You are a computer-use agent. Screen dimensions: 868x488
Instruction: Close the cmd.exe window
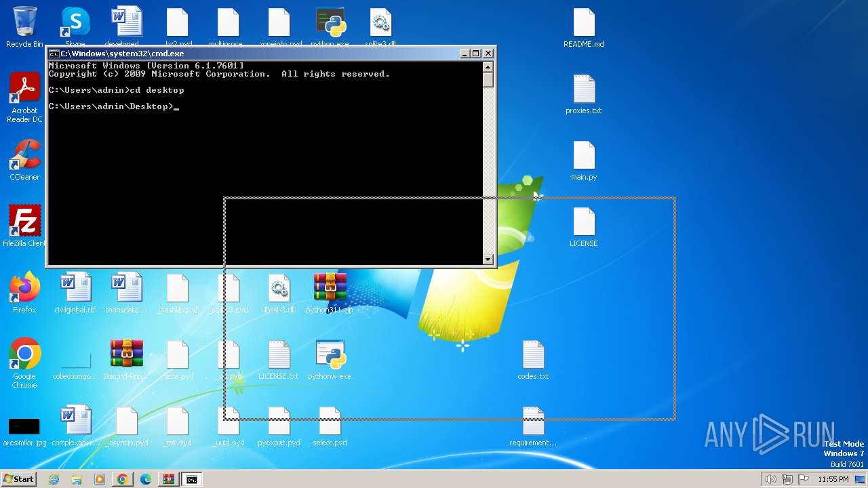click(488, 54)
